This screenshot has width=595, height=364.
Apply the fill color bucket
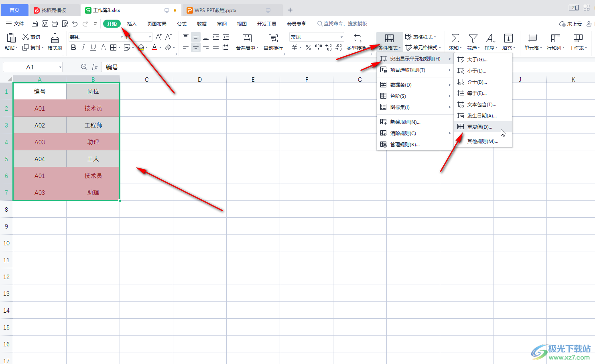pos(141,48)
